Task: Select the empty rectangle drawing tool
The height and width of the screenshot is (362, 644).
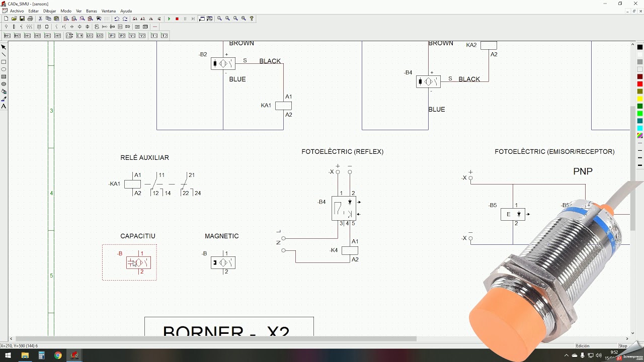Action: point(4,62)
